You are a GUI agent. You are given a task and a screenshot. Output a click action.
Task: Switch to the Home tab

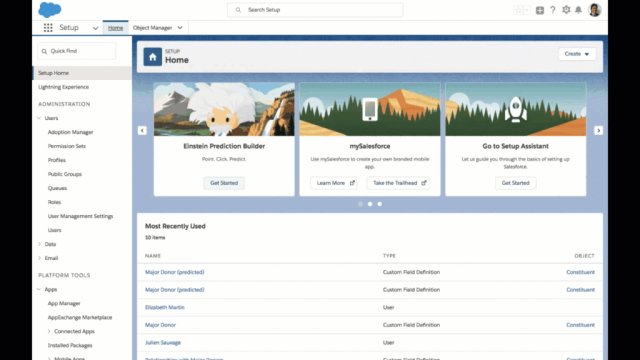click(116, 28)
